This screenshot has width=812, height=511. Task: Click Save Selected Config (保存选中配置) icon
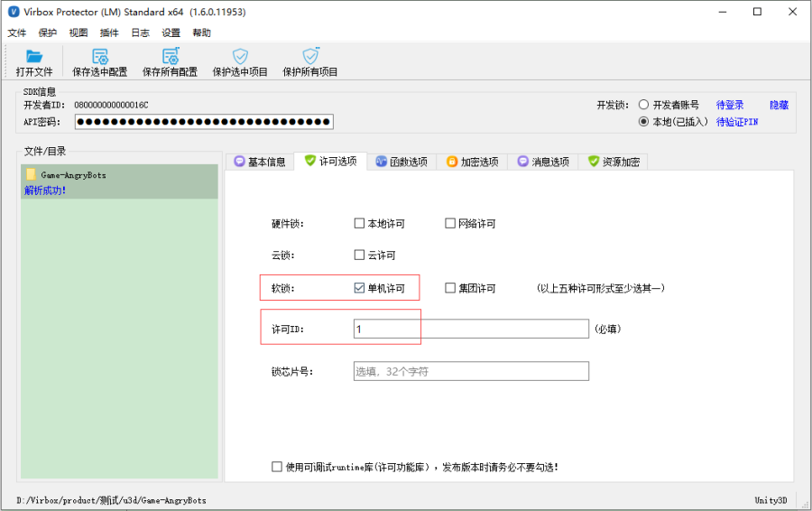[x=100, y=56]
